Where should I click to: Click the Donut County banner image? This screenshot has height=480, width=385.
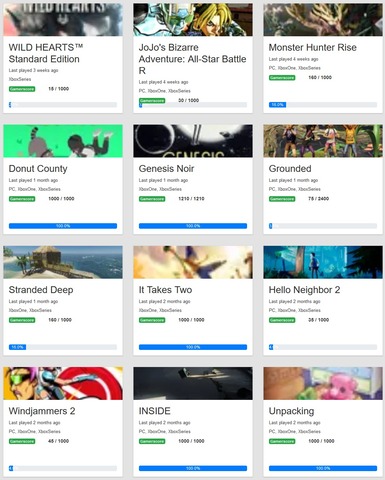point(63,141)
